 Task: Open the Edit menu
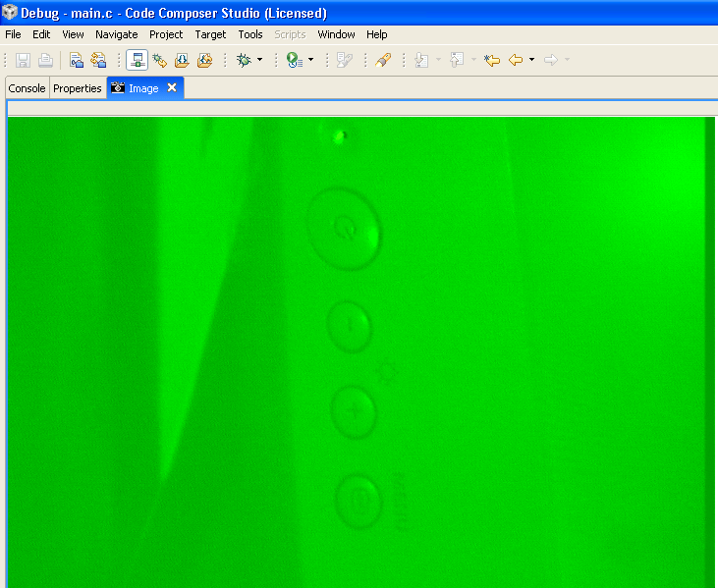tap(41, 34)
